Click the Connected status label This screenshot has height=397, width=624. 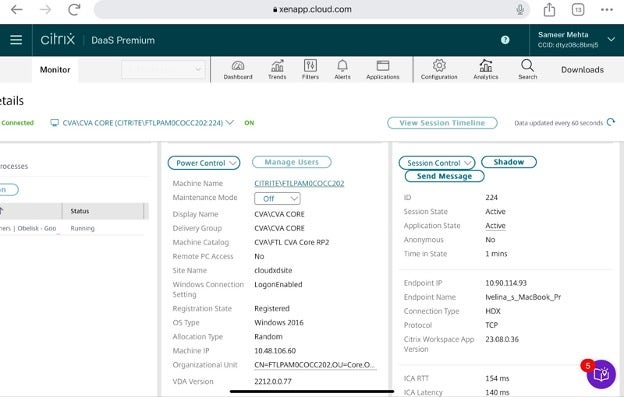click(18, 123)
